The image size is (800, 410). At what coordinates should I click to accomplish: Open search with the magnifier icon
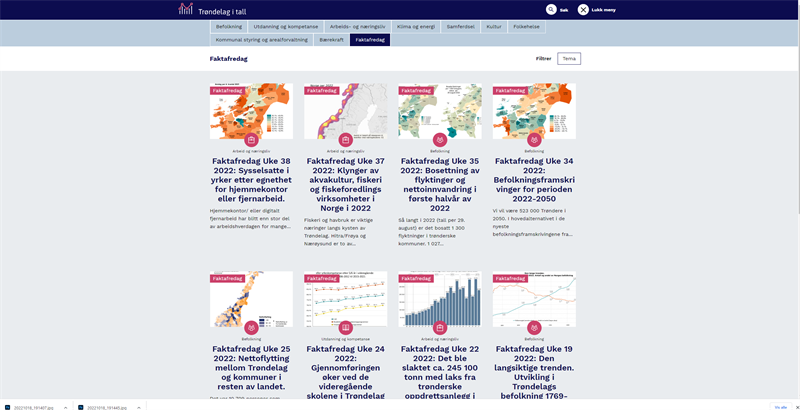click(550, 9)
